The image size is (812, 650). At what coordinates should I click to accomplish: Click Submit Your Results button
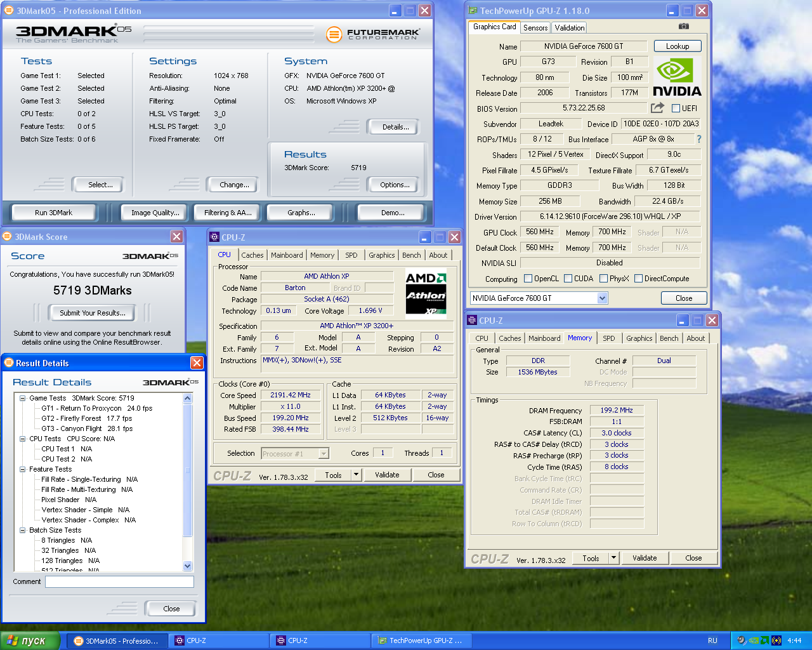coord(93,313)
